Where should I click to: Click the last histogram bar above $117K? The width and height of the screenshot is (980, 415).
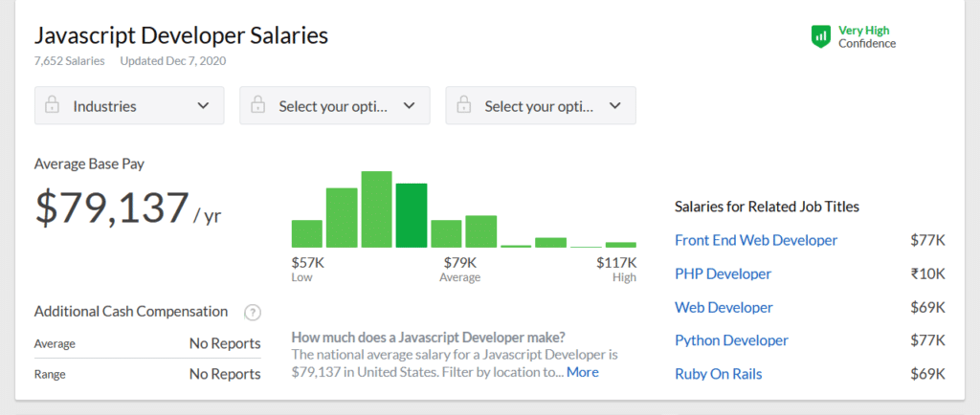tap(620, 245)
